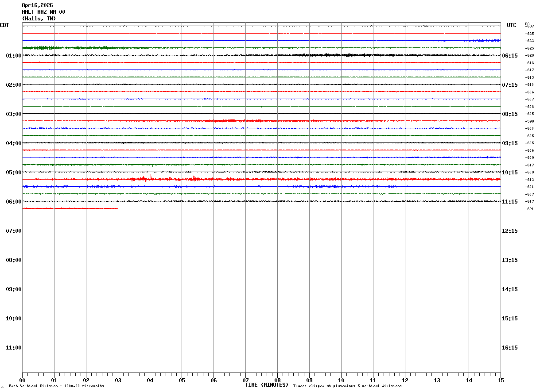Click the date label Apr16,2026

point(37,5)
